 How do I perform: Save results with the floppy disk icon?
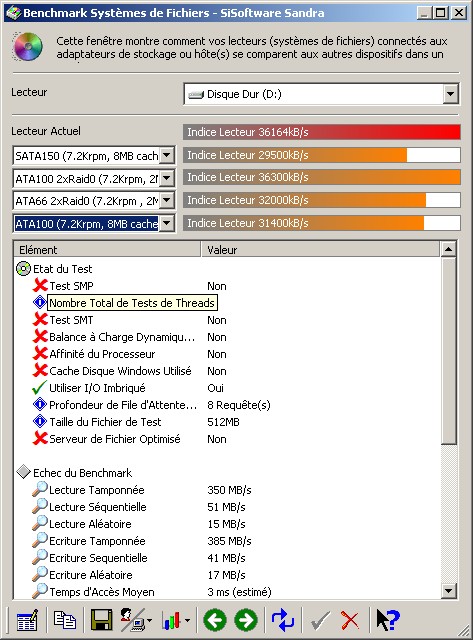[x=101, y=620]
